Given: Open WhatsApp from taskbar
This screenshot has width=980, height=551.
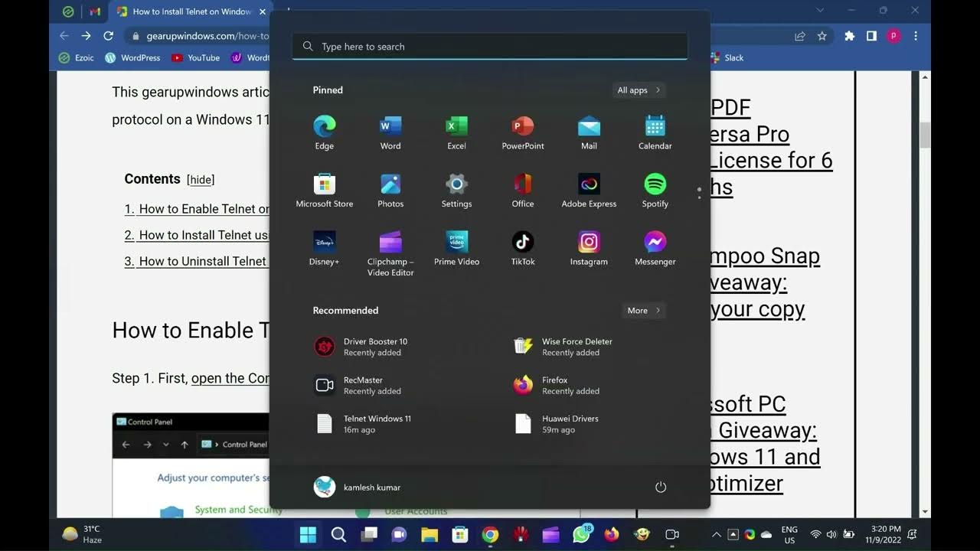Looking at the screenshot, I should pos(581,534).
